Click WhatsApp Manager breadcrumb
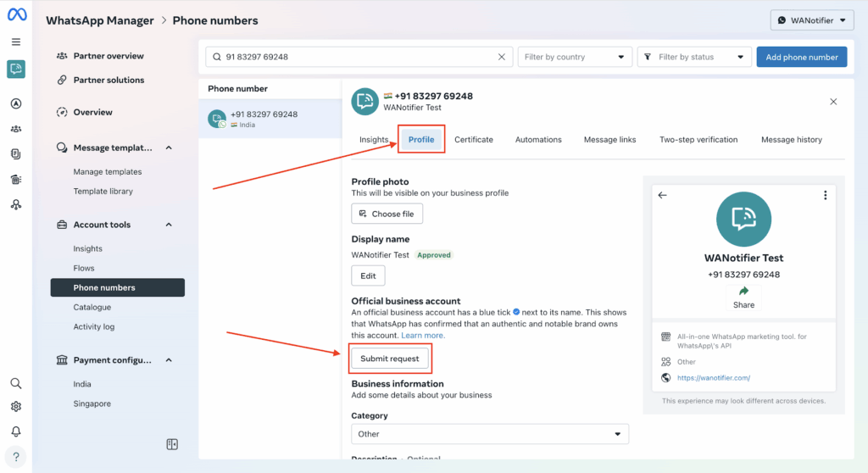Viewport: 868px width, 473px height. coord(100,20)
